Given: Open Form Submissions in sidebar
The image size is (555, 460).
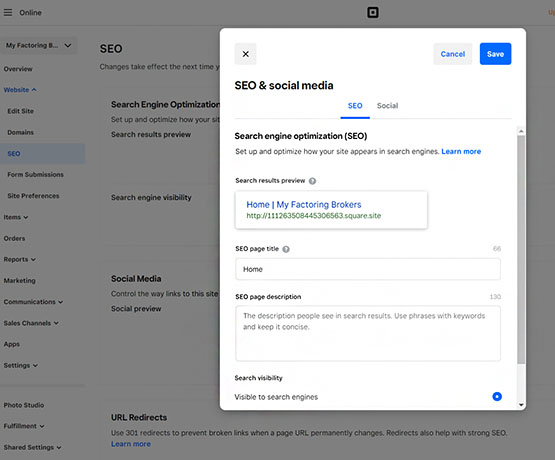Looking at the screenshot, I should click(x=35, y=174).
